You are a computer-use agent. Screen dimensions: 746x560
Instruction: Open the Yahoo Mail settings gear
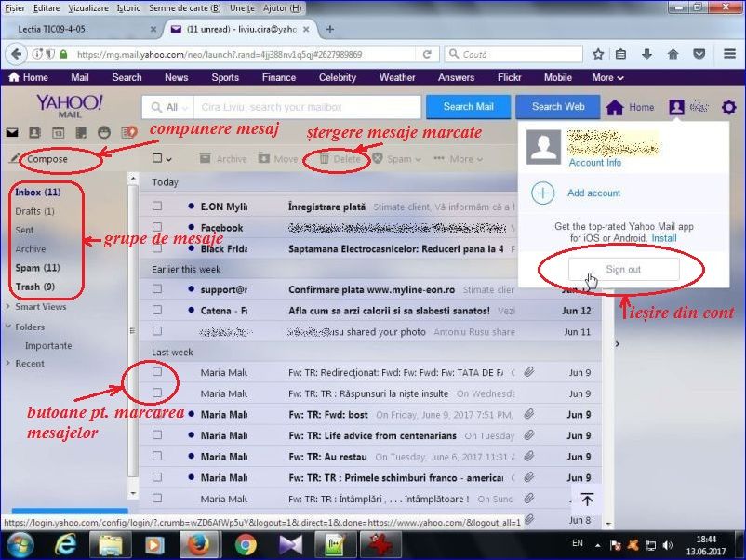pyautogui.click(x=727, y=107)
